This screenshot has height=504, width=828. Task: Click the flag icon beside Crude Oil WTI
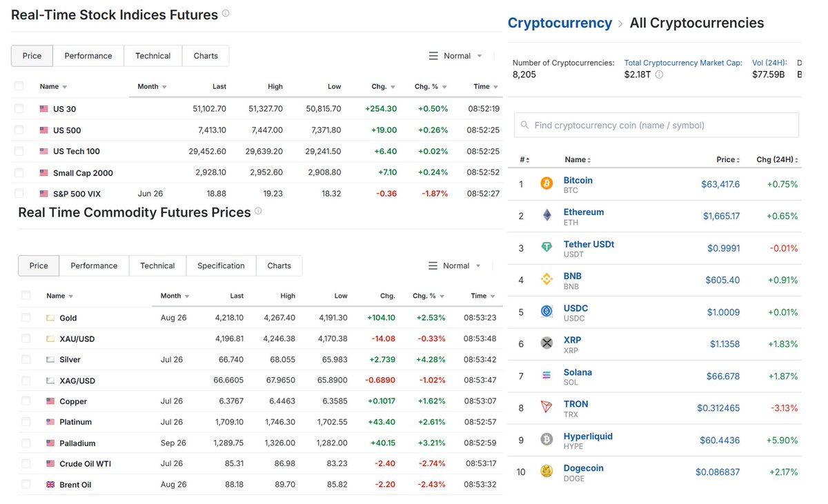pos(50,463)
